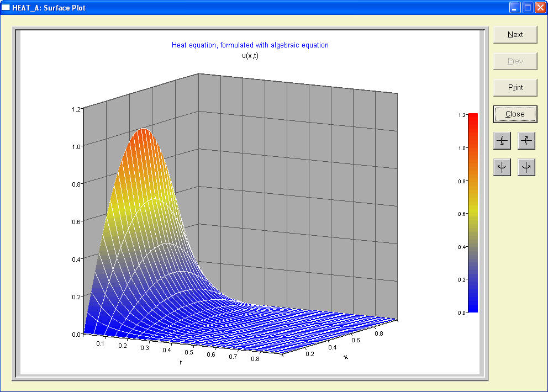Click the "x" axis label at the lower right
The width and height of the screenshot is (548, 392).
(x=346, y=357)
